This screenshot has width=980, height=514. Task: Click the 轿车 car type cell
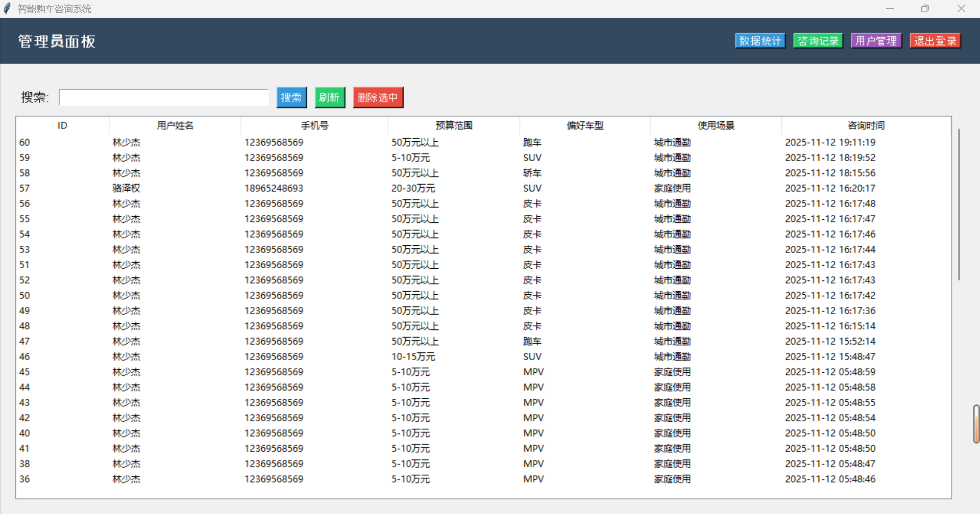(x=532, y=173)
